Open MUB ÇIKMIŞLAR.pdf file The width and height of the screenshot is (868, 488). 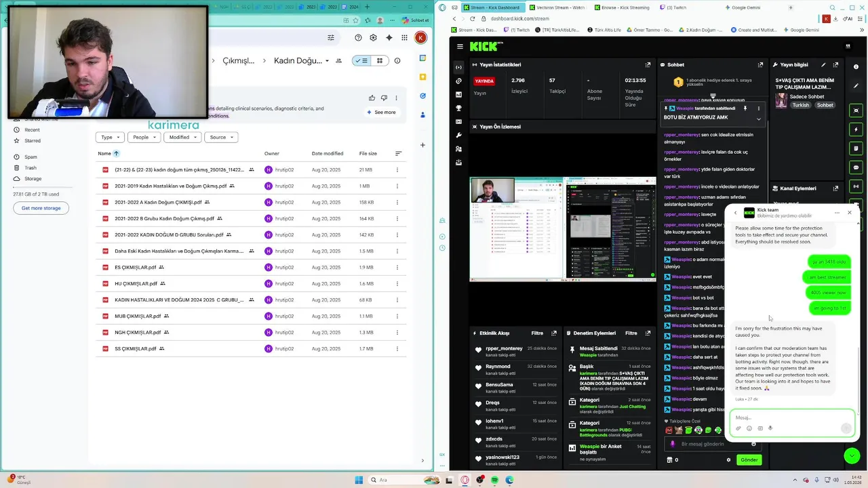point(138,316)
